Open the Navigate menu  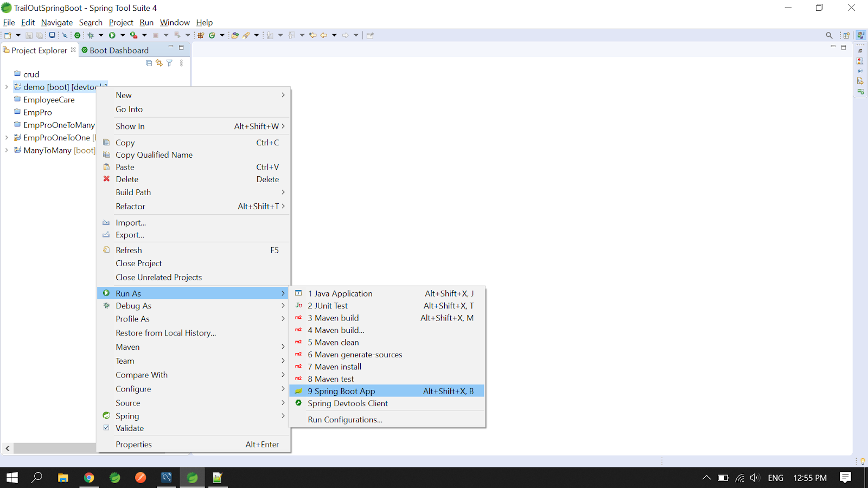coord(57,22)
